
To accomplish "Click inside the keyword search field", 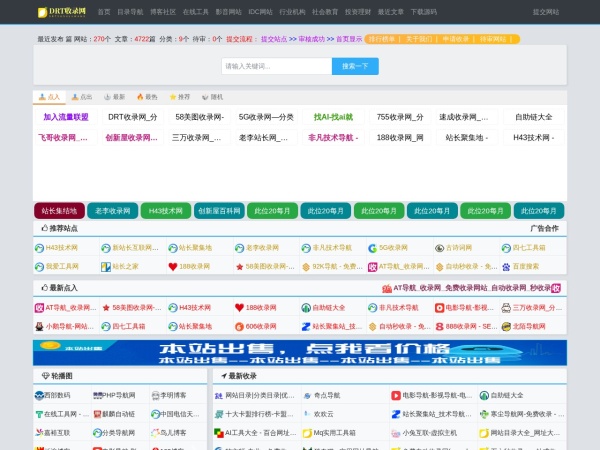I will [x=276, y=66].
